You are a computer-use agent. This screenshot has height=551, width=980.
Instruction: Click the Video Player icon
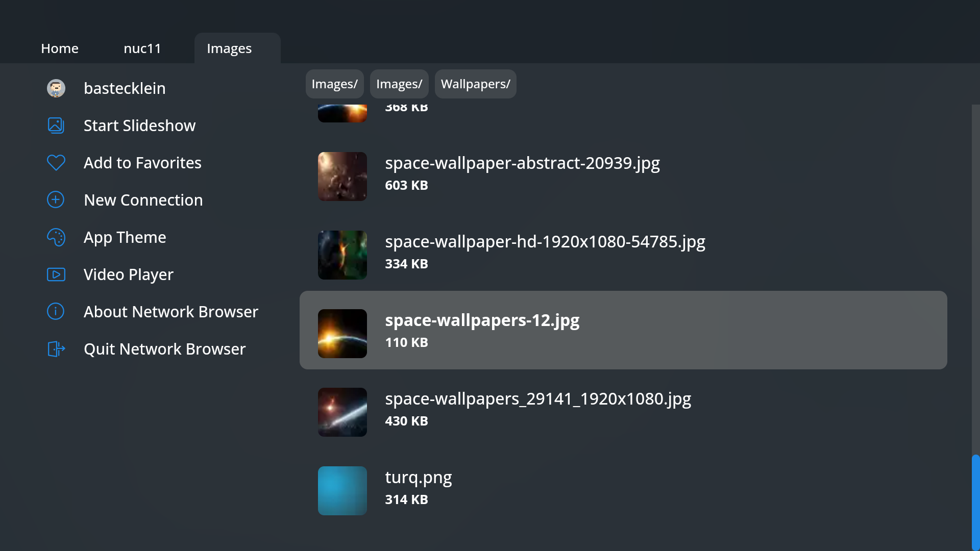(56, 274)
